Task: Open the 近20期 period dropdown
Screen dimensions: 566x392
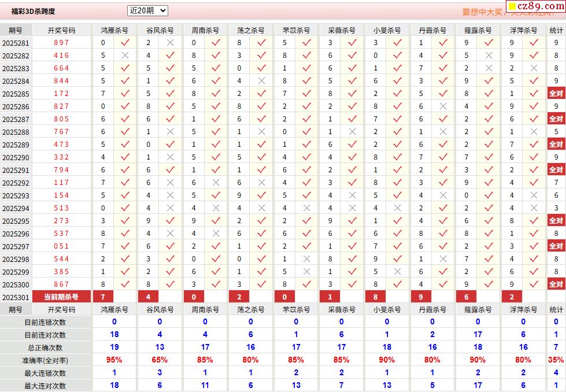Action: pyautogui.click(x=147, y=11)
